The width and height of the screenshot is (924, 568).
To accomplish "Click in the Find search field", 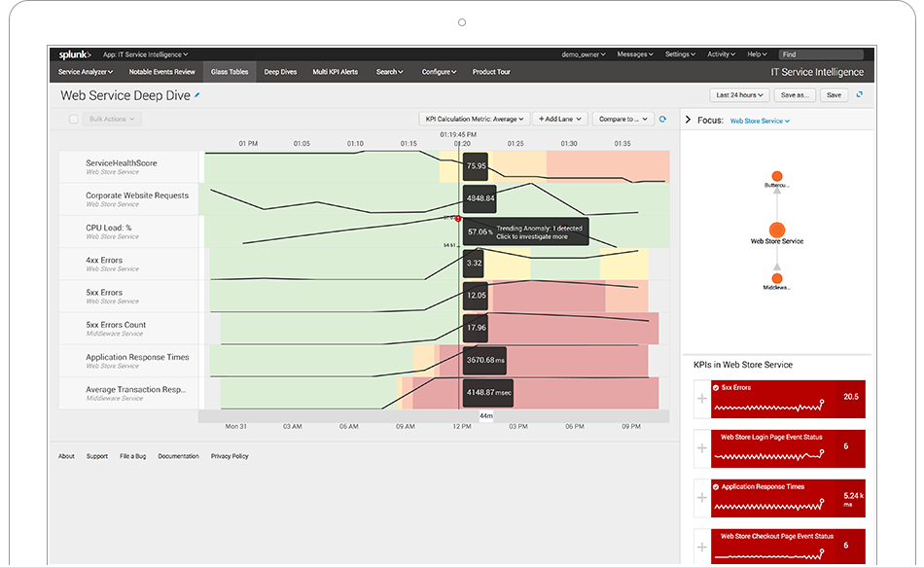I will coord(821,54).
